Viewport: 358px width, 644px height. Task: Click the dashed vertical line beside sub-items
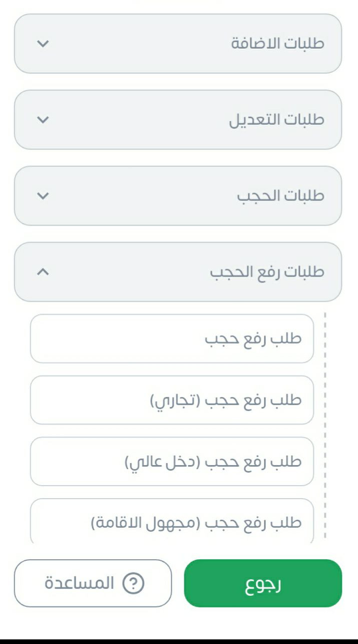pos(325,426)
